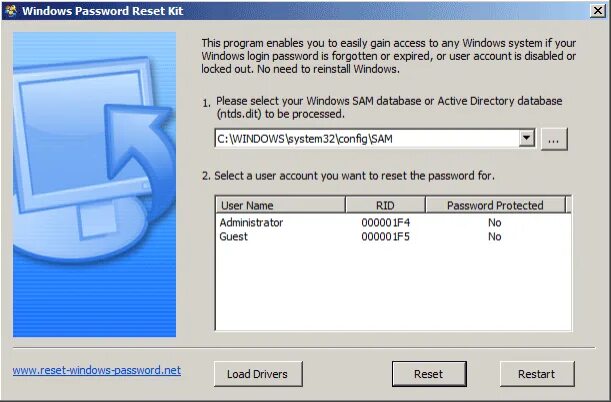Click the empty area in the user list

[393, 288]
